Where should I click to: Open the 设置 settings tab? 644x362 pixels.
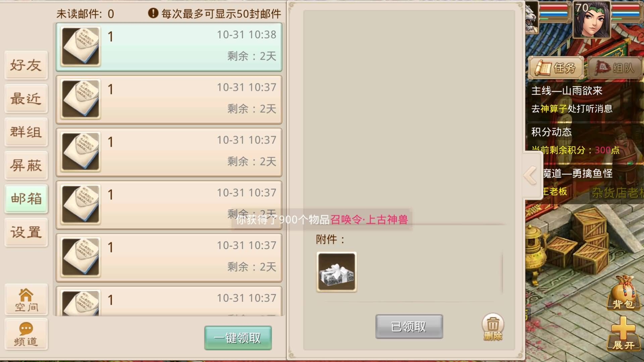click(x=26, y=232)
